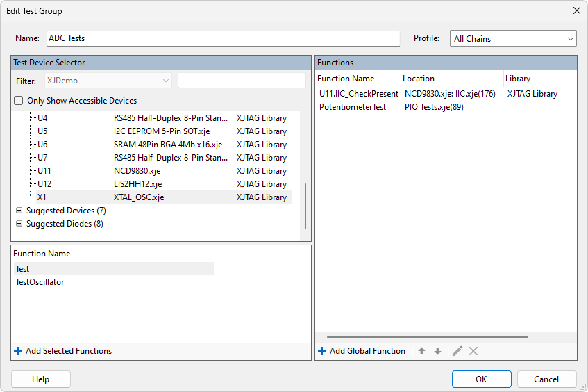Close the Edit Test Group dialog

coord(576,10)
